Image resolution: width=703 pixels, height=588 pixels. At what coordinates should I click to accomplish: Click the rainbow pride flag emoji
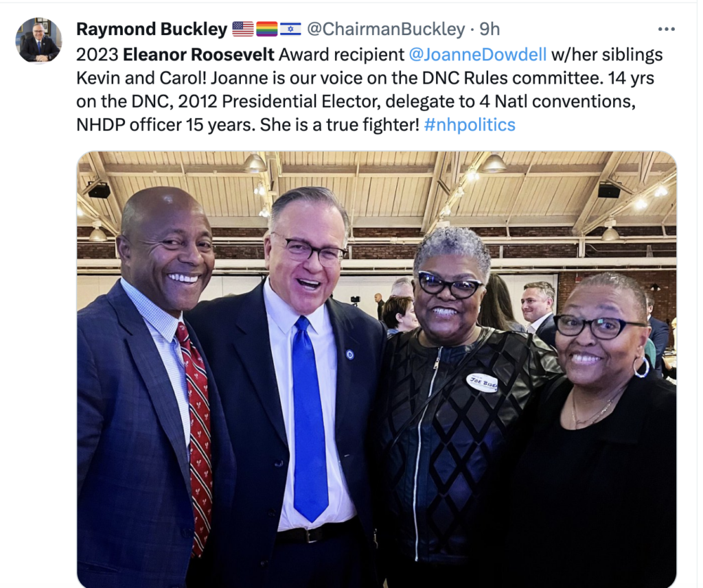[x=267, y=29]
